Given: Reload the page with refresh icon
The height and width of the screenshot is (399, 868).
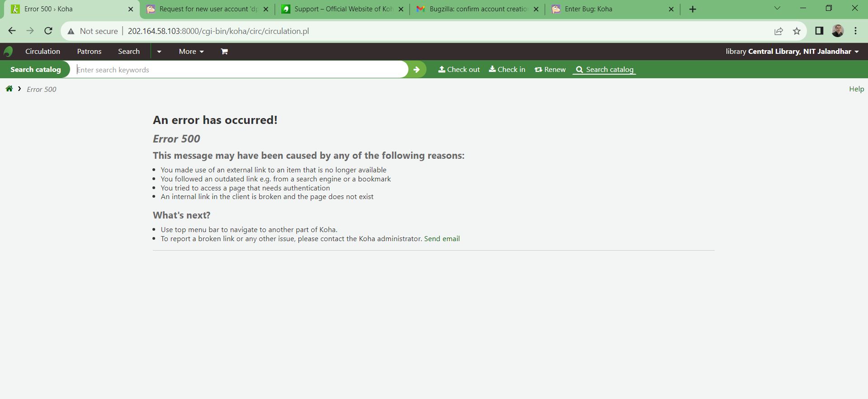Looking at the screenshot, I should pyautogui.click(x=48, y=31).
